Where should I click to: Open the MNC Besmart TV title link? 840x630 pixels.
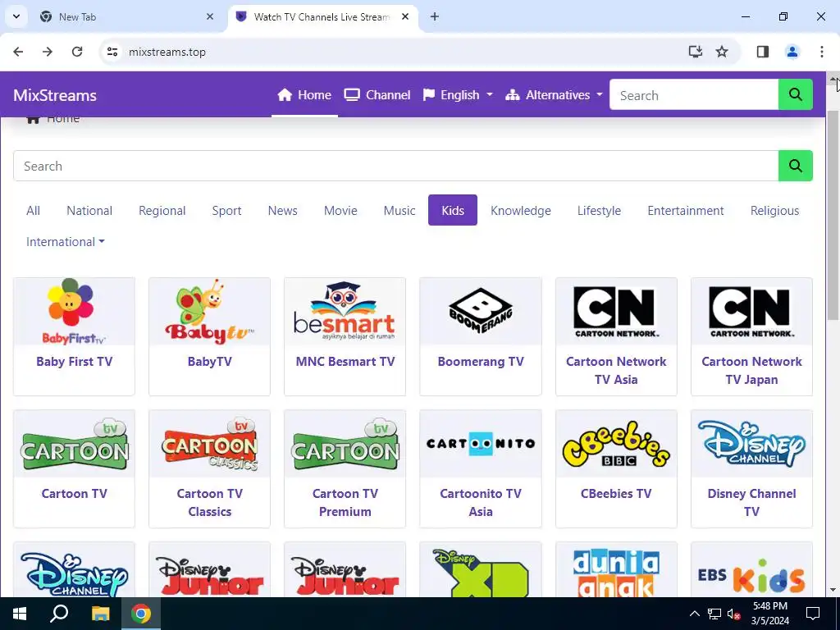point(345,362)
